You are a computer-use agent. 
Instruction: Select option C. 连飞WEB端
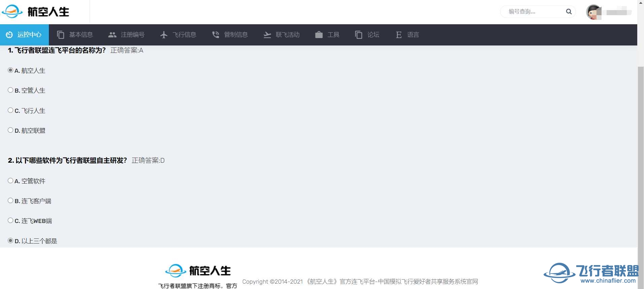pyautogui.click(x=10, y=220)
